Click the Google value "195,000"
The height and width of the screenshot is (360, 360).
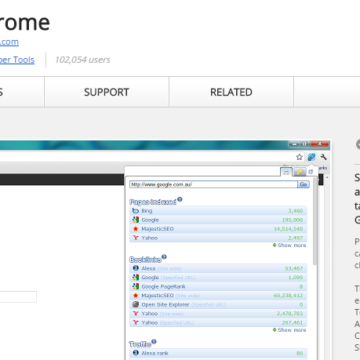click(293, 220)
